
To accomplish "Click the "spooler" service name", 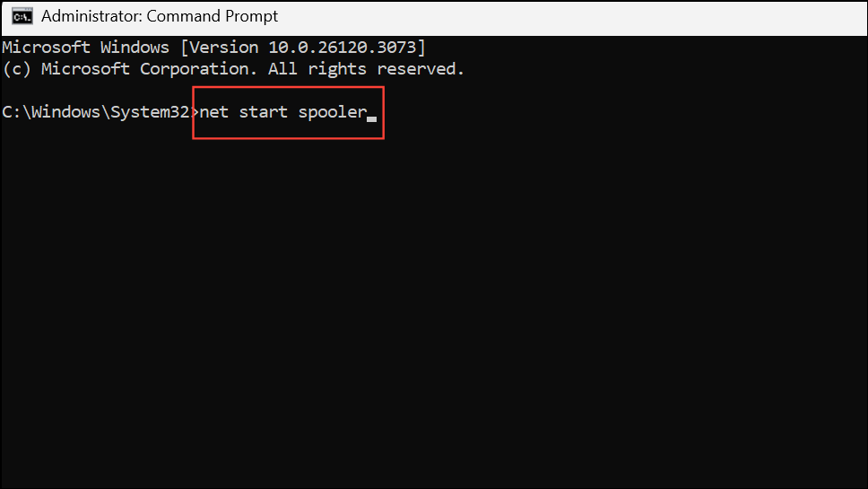I will [x=333, y=113].
